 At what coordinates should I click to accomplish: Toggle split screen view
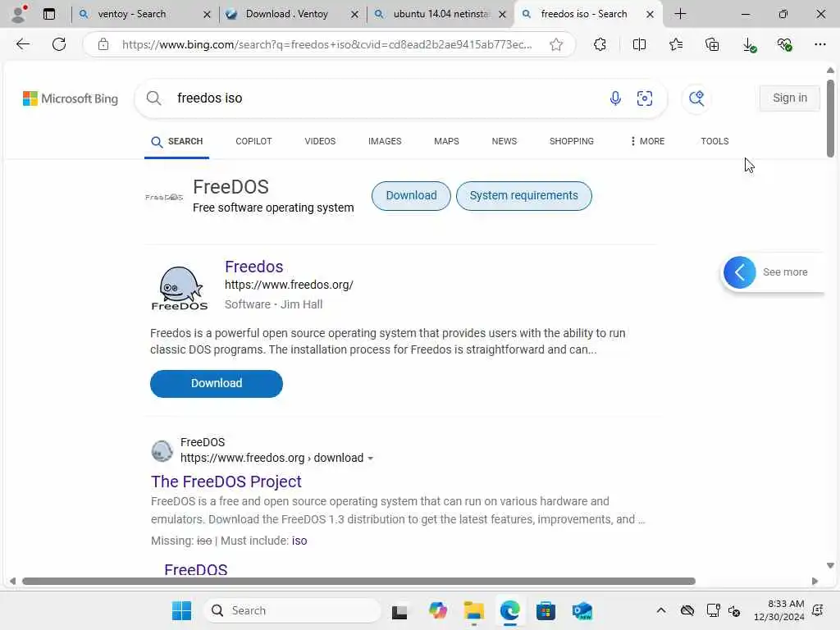[639, 44]
